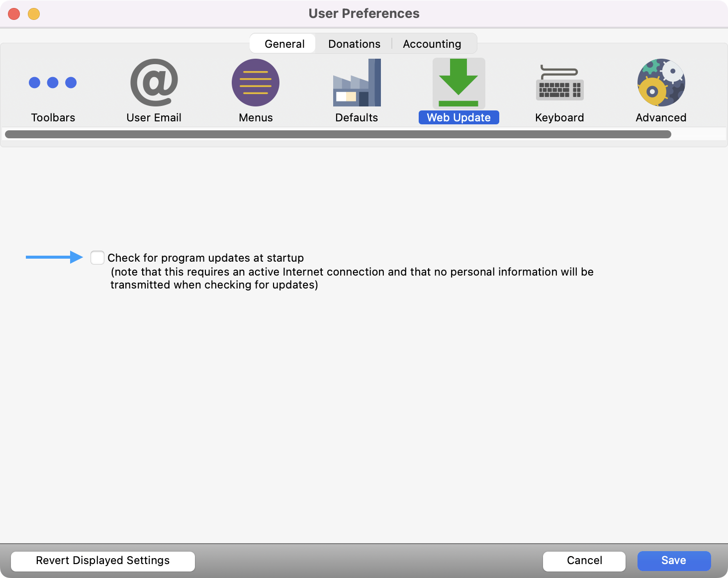The width and height of the screenshot is (728, 578).
Task: Click the Defaults factory icon
Action: point(357,83)
